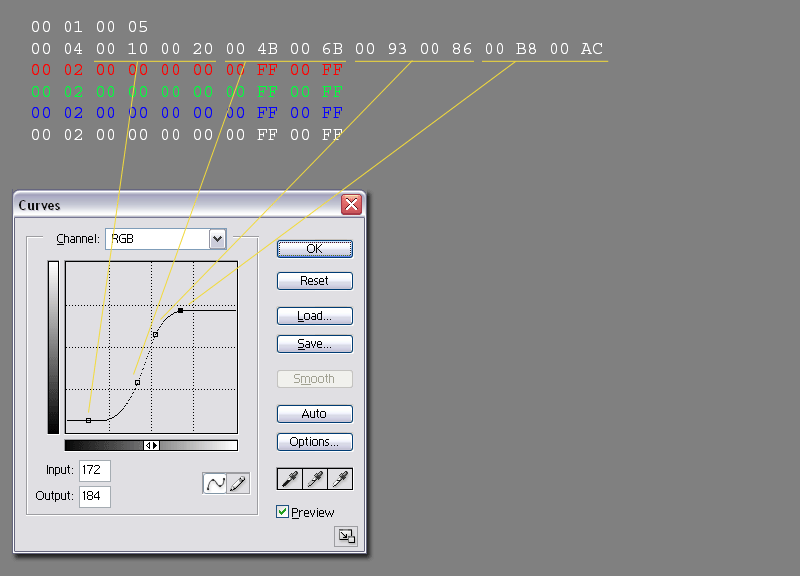
Task: Click the dialog resize icon below Preview
Action: 345,537
